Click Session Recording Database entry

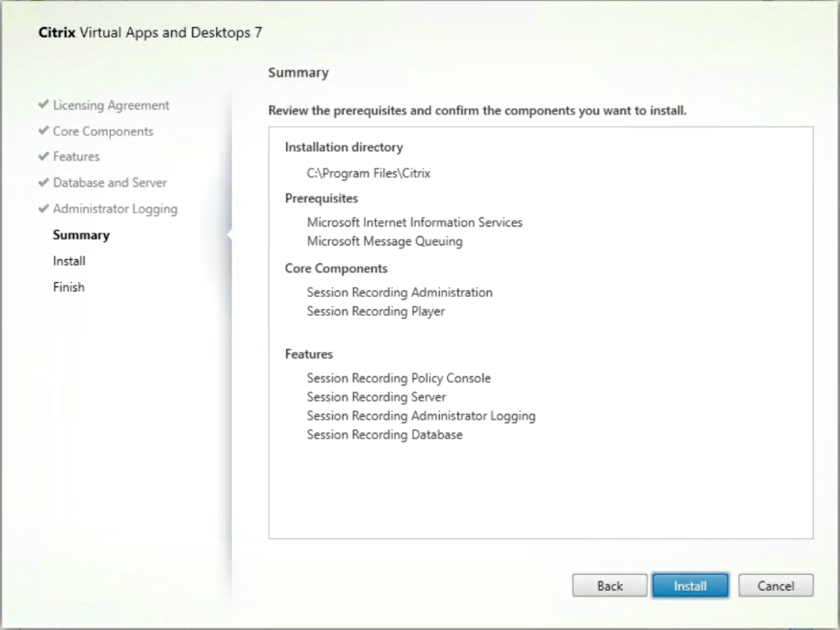point(385,435)
